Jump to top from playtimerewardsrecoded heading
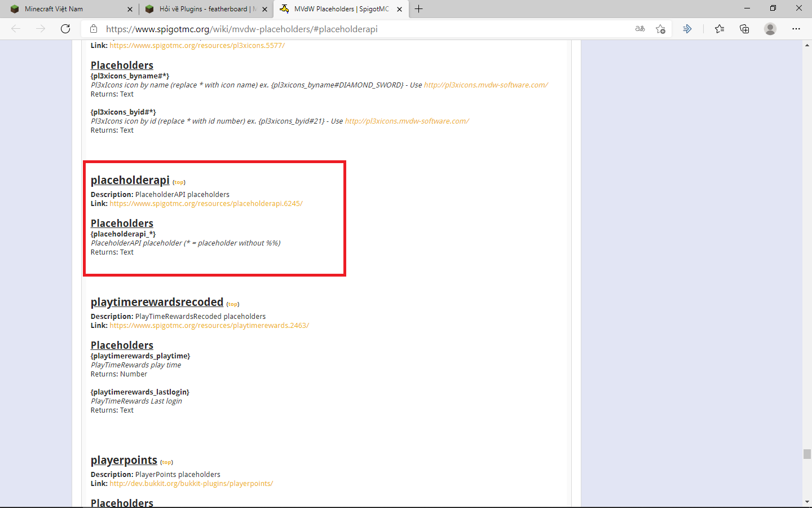This screenshot has width=812, height=508. coord(233,304)
